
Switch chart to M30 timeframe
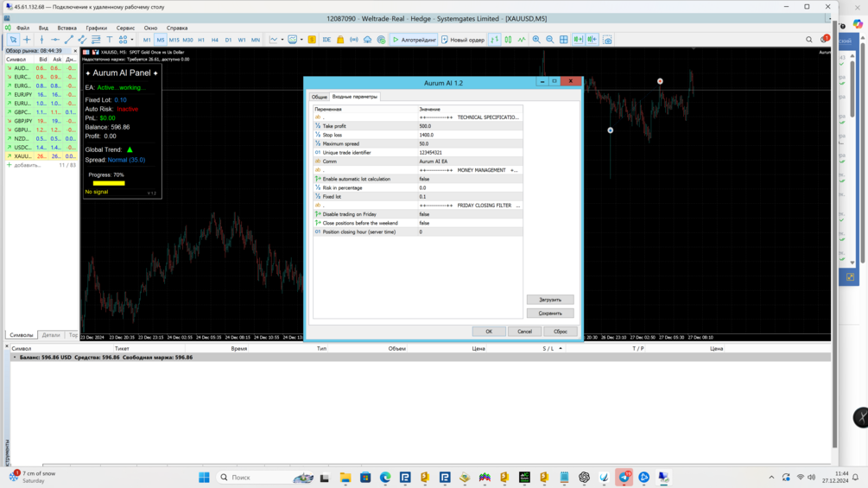(187, 40)
